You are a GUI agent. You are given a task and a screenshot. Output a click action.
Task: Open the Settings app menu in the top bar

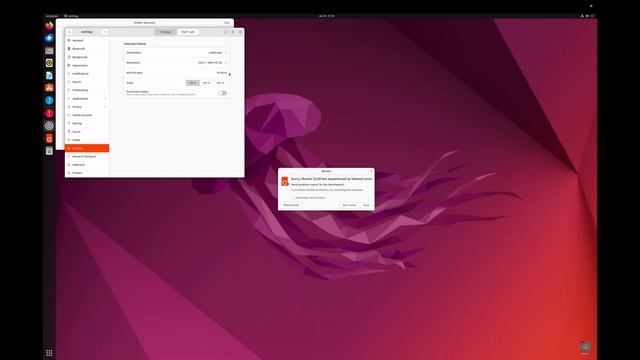pos(71,16)
